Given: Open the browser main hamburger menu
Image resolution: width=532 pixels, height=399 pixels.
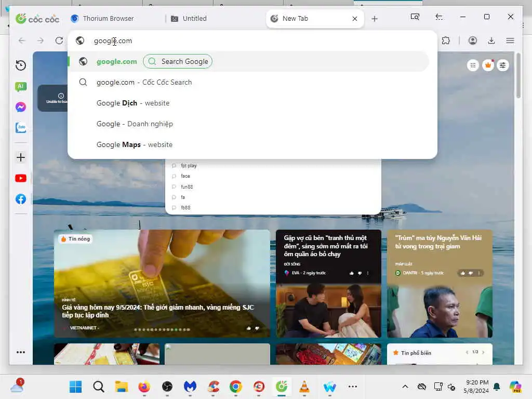Looking at the screenshot, I should [510, 41].
